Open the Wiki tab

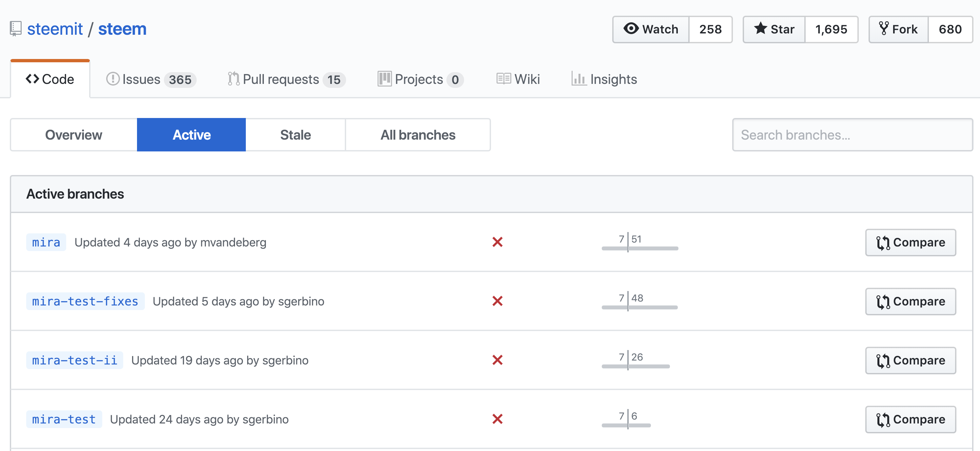[x=518, y=79]
